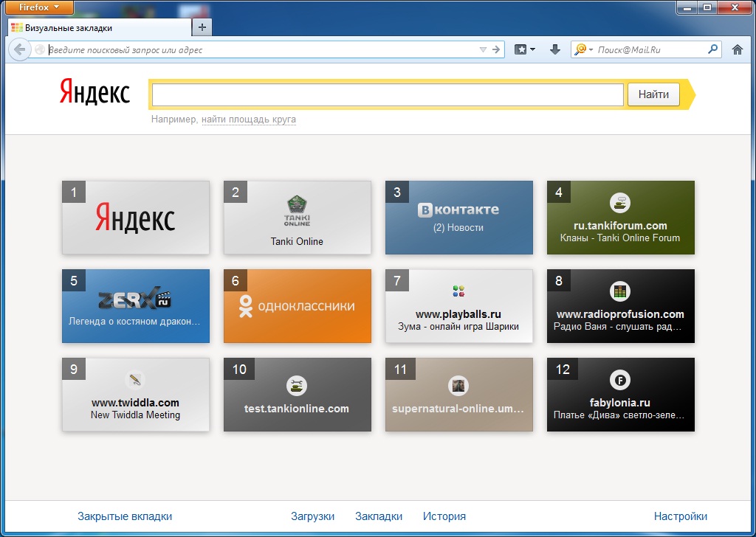Open the Одноклассники bookmark tile

(x=297, y=306)
